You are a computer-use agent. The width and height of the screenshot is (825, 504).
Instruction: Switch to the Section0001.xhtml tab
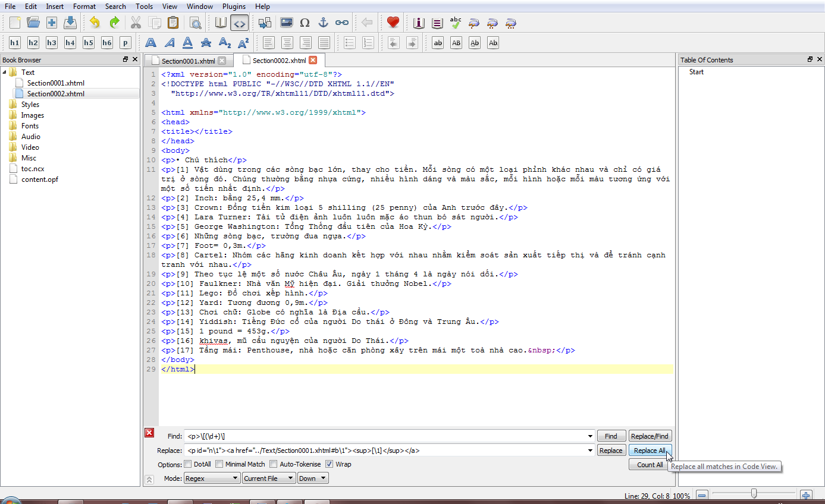188,61
